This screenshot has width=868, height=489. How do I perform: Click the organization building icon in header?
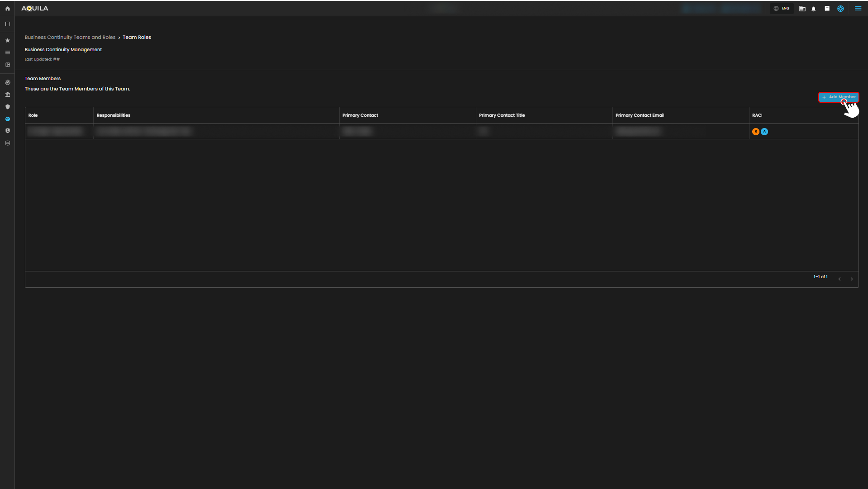[802, 9]
